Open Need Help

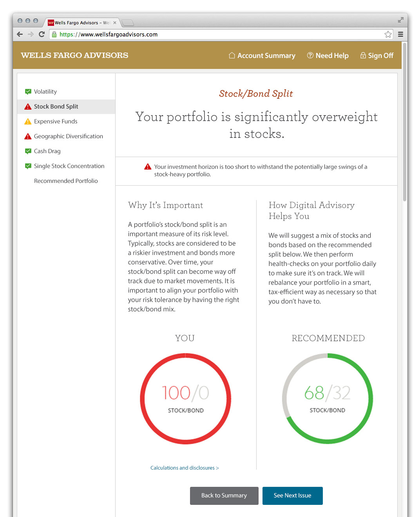click(x=332, y=56)
